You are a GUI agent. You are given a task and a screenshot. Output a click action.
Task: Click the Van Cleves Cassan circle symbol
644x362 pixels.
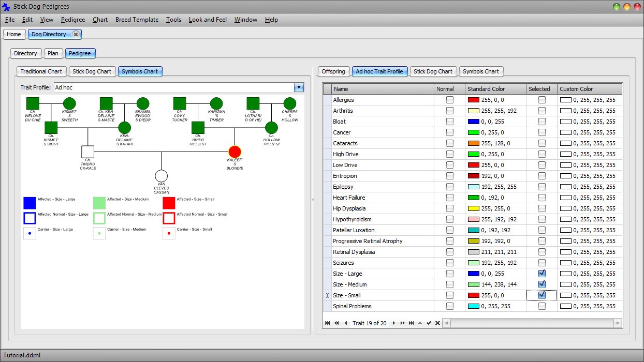(x=162, y=176)
